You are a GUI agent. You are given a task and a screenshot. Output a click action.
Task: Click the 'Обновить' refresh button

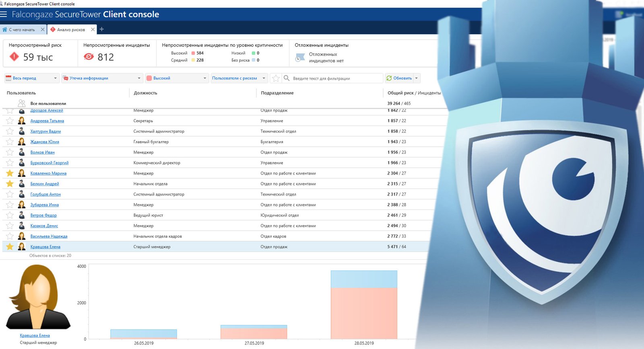click(x=399, y=78)
